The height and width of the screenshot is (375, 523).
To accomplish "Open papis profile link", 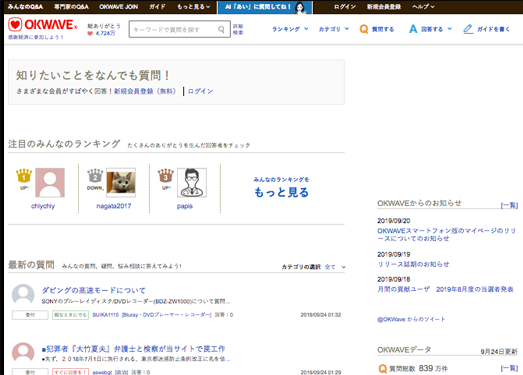I will click(185, 206).
